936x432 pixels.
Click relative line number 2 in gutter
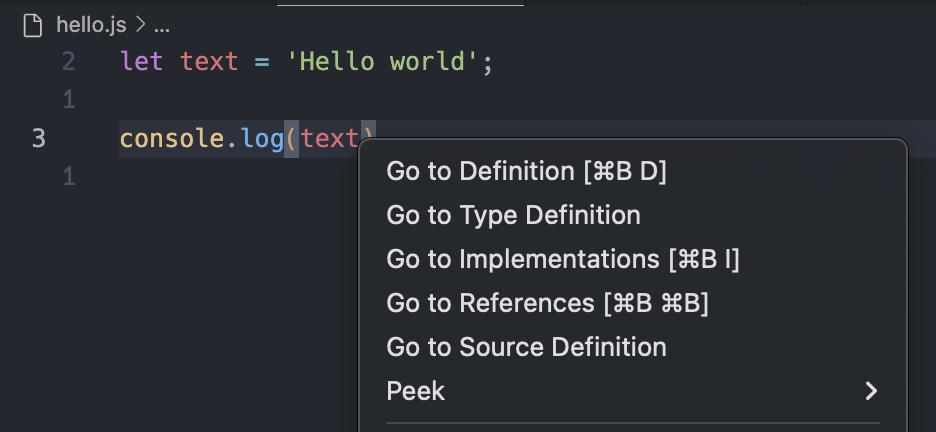[69, 62]
